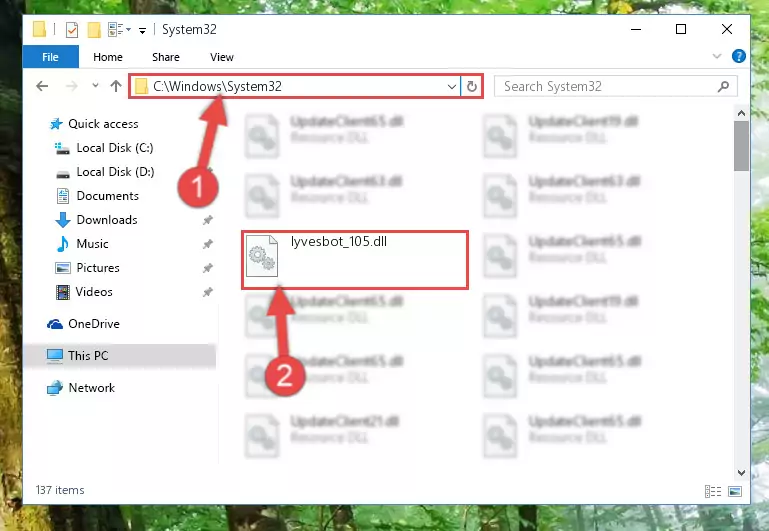This screenshot has height=531, width=769.
Task: Open the Share ribbon tab
Action: point(166,57)
